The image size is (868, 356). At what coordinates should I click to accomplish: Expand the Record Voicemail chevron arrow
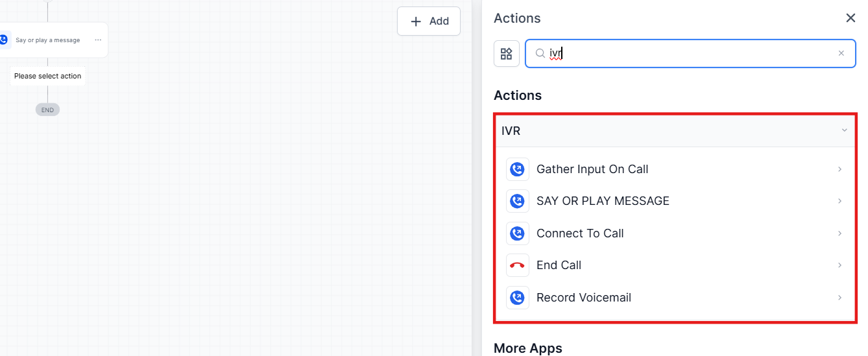coord(839,298)
